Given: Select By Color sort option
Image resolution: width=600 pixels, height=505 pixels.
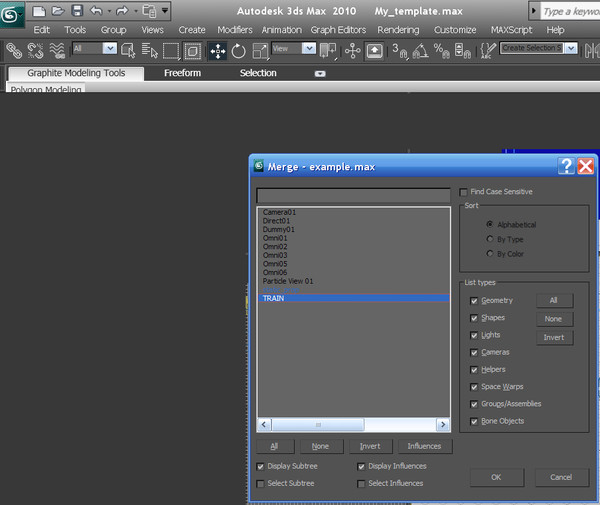Looking at the screenshot, I should pos(489,254).
